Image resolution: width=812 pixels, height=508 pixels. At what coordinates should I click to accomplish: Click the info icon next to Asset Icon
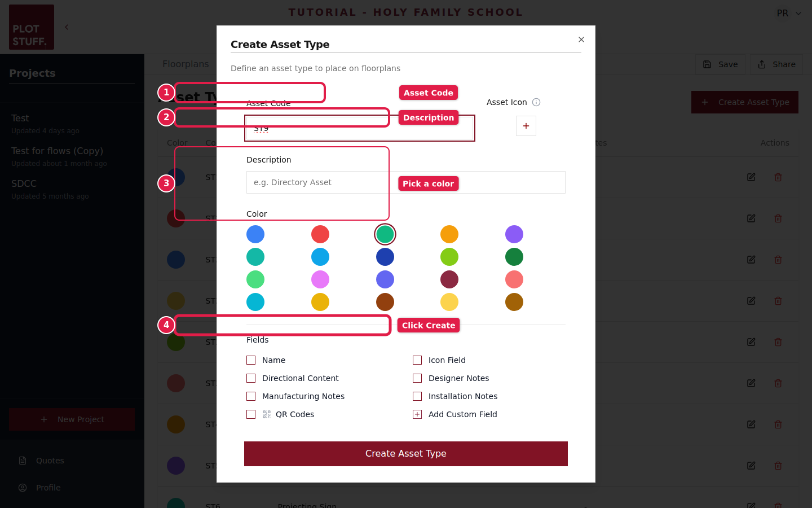click(536, 102)
